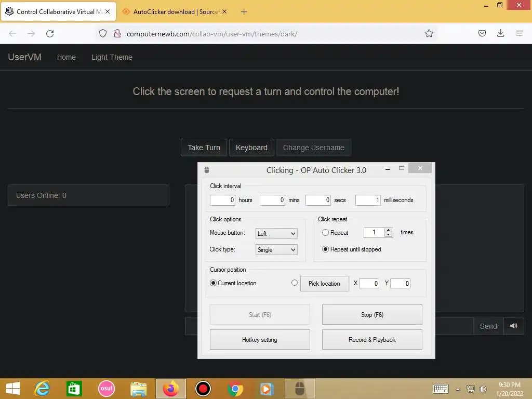
Task: Click the Firefox taskbar icon
Action: 170,389
